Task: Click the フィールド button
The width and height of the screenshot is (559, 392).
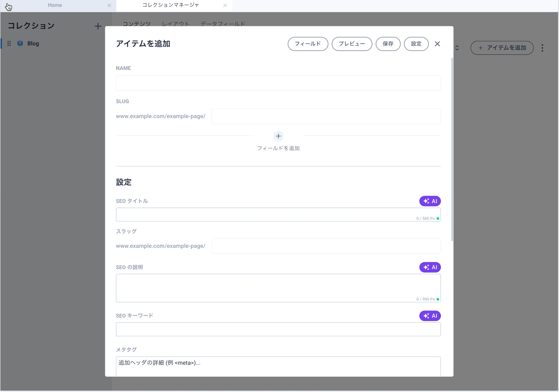Action: point(308,44)
